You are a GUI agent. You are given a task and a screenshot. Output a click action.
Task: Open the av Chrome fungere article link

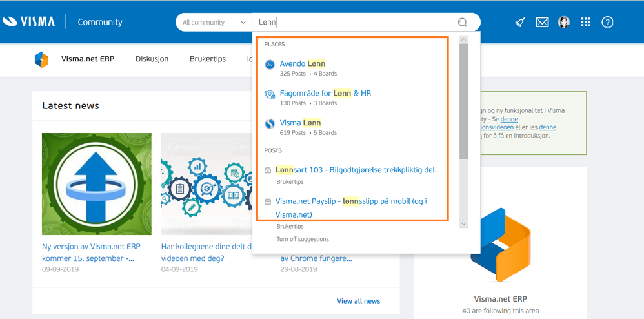pyautogui.click(x=316, y=258)
